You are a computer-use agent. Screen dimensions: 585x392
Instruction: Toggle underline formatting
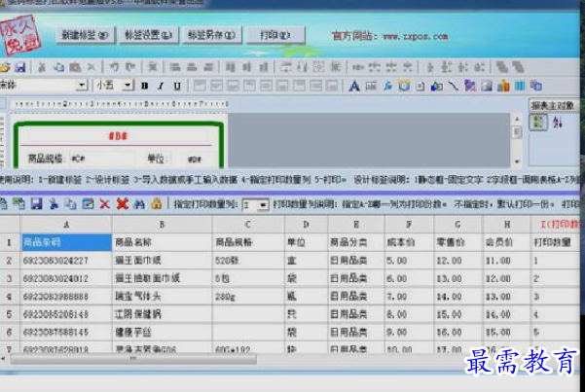click(177, 87)
